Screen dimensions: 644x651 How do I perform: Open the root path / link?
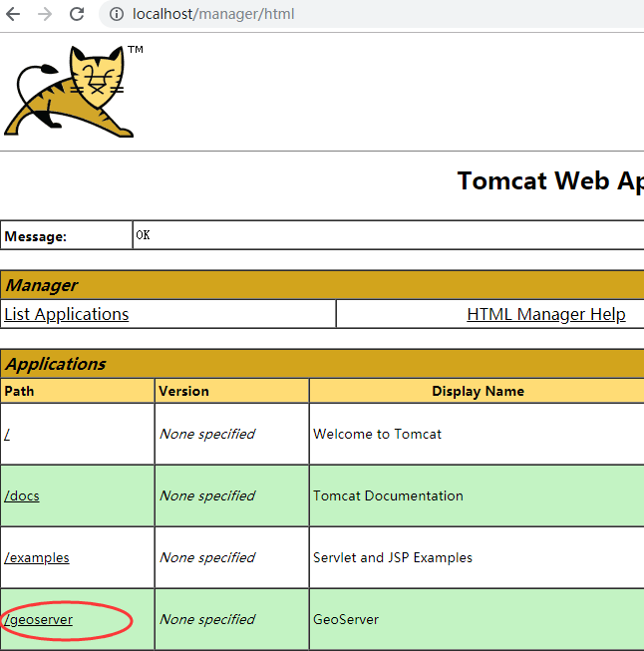(x=7, y=435)
